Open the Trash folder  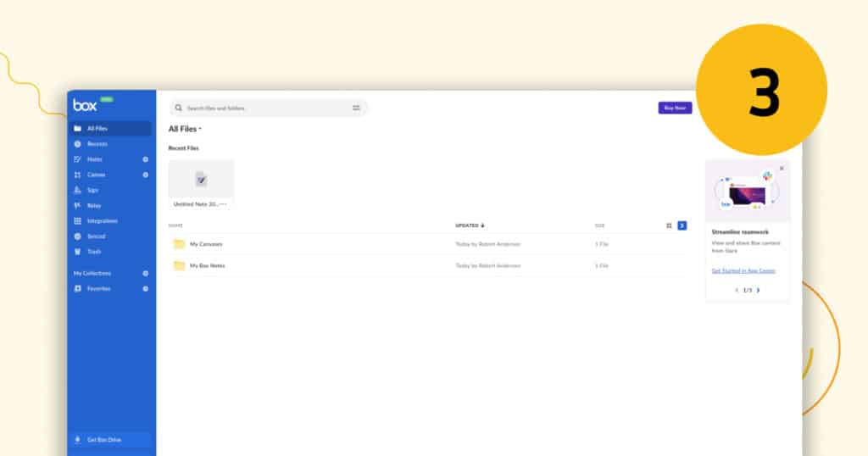point(93,252)
